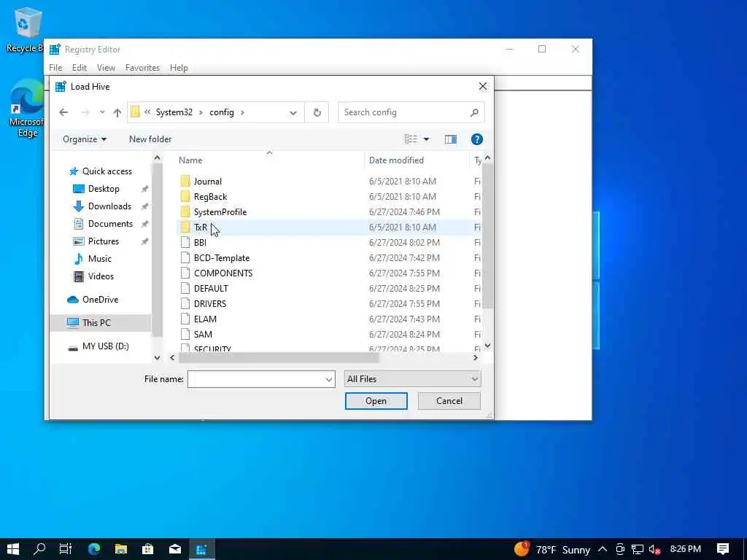Create a New folder
The image size is (747, 560).
pos(150,139)
